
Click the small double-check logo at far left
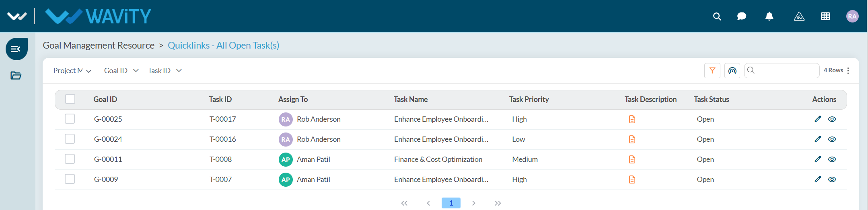pos(17,16)
